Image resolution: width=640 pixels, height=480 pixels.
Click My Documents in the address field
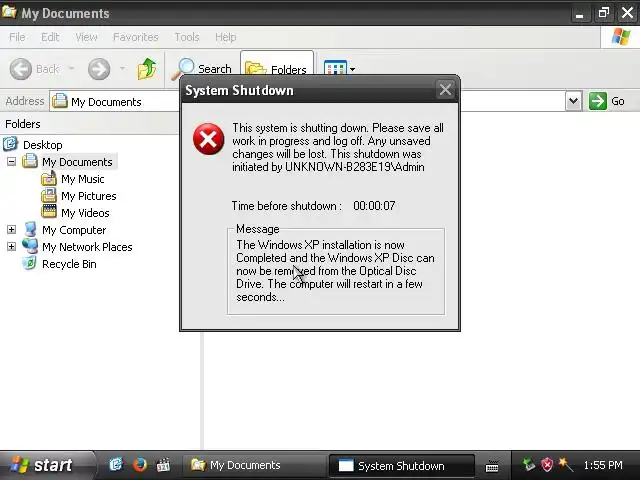pyautogui.click(x=106, y=102)
